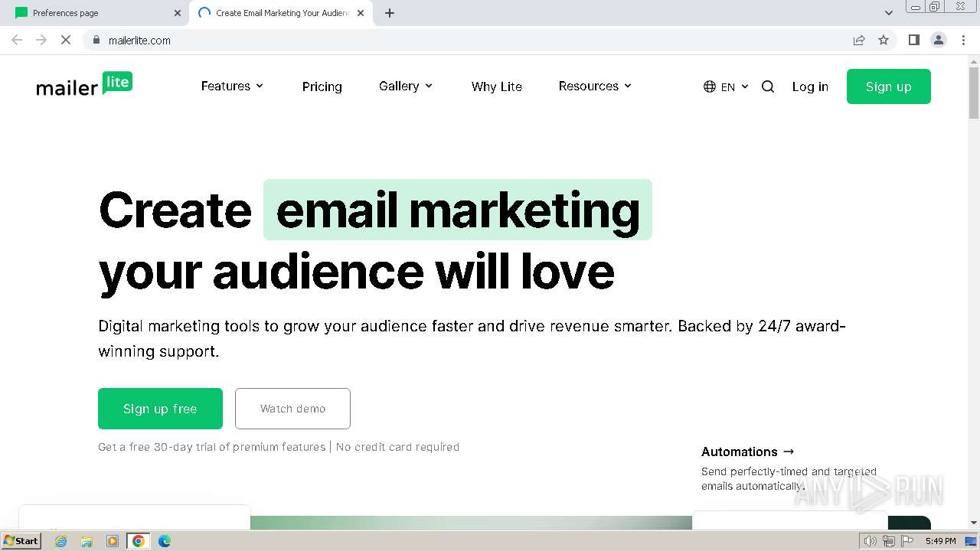980x551 pixels.
Task: Click the Sign up free button
Action: click(160, 409)
